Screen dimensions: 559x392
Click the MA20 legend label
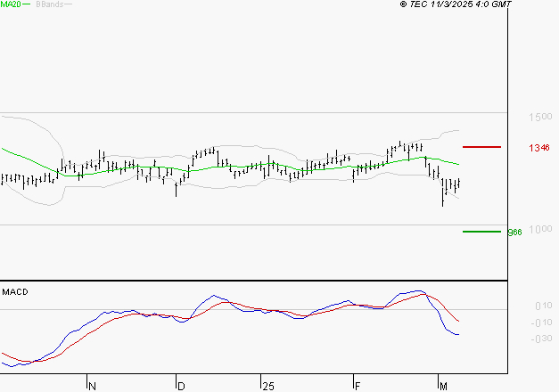(10, 4)
